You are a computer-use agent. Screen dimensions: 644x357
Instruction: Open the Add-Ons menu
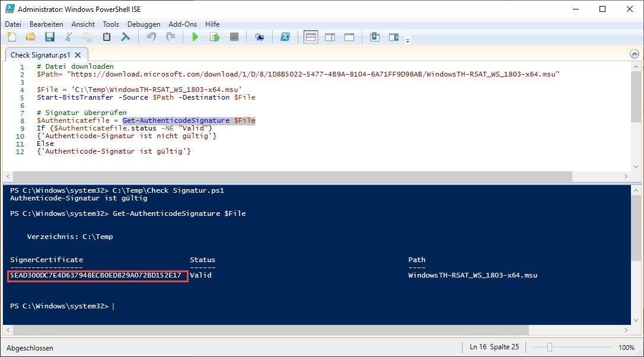pyautogui.click(x=182, y=24)
